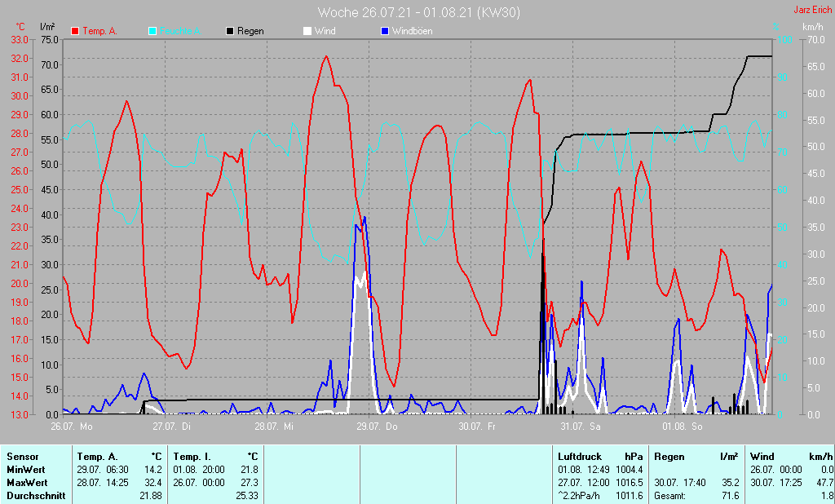Screen dimensions: 835x504
Task: Click the '75.0' rain axis top value
Action: coord(50,39)
